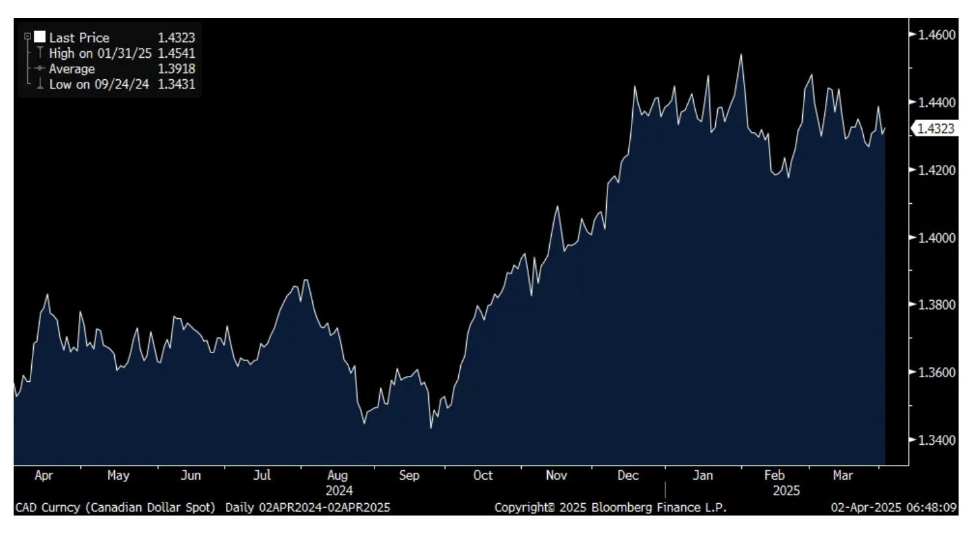
Task: Select the Last Price legend label
Action: pos(79,38)
